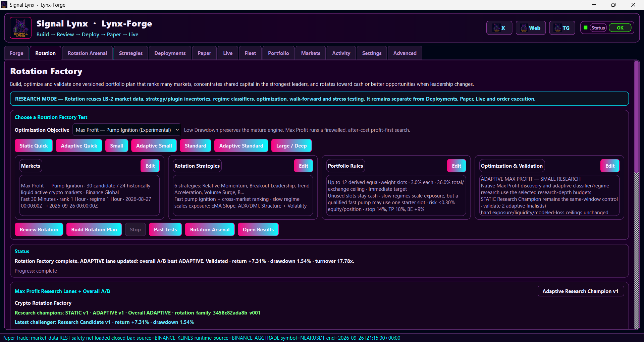The image size is (644, 342).
Task: Select the Static Quick test preset
Action: [34, 146]
